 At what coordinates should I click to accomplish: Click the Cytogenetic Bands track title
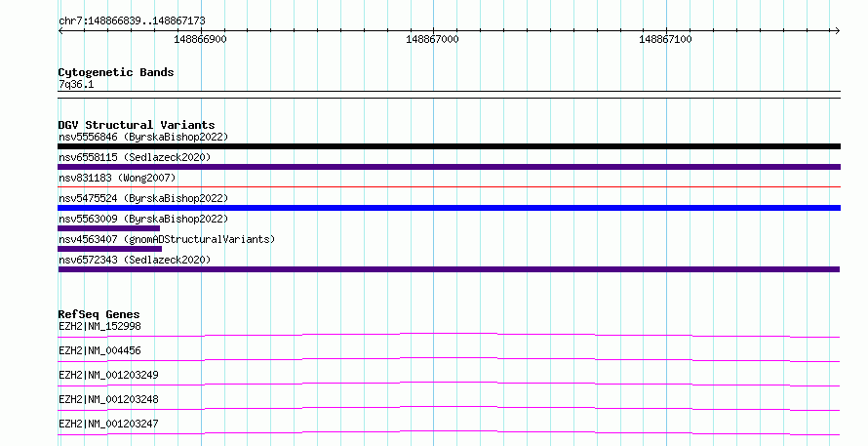(x=116, y=72)
